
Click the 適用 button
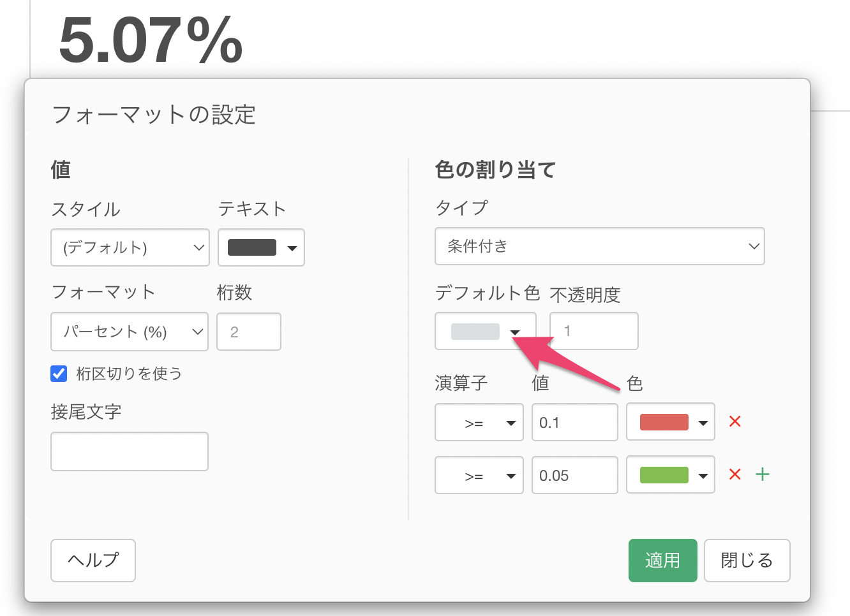tap(662, 561)
